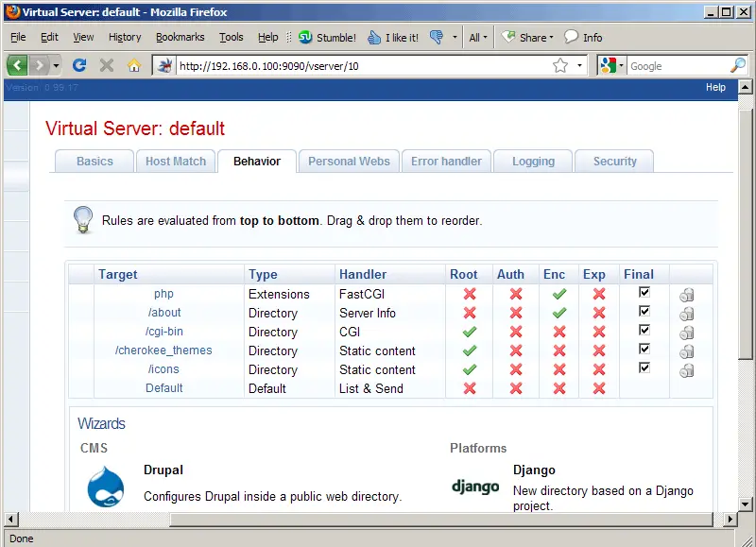Delete the /icons rule with its trash icon
The height and width of the screenshot is (547, 756).
point(687,370)
